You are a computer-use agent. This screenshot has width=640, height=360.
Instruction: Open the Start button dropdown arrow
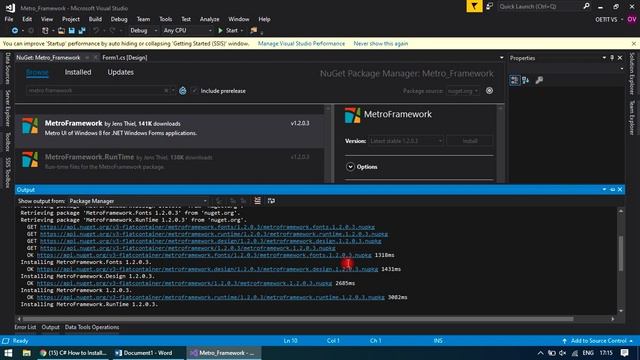click(x=242, y=31)
